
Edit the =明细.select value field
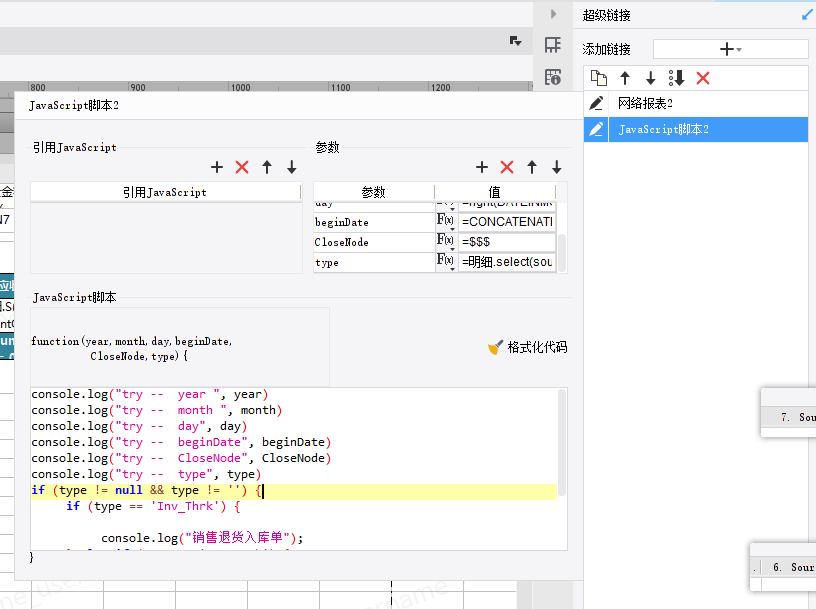click(507, 262)
